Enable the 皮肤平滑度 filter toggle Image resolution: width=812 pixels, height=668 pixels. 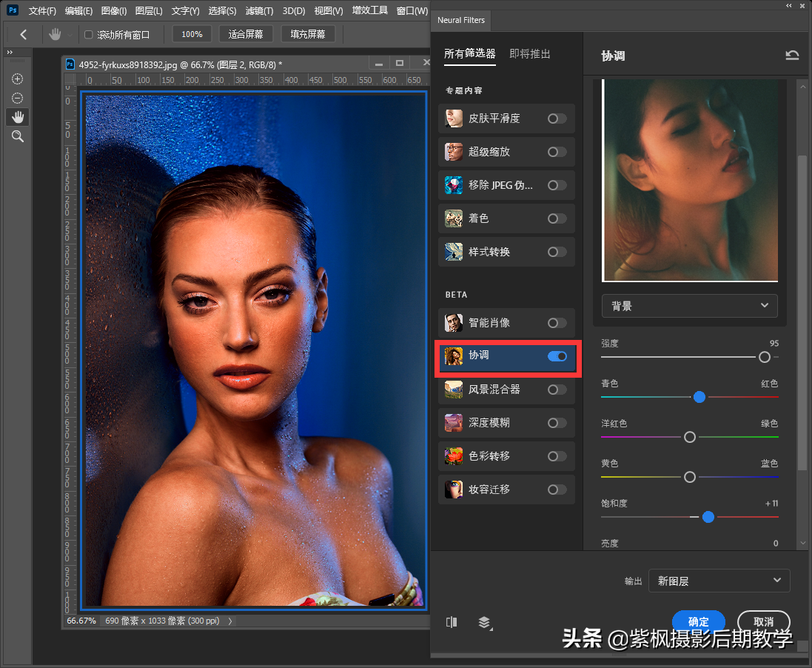[557, 118]
